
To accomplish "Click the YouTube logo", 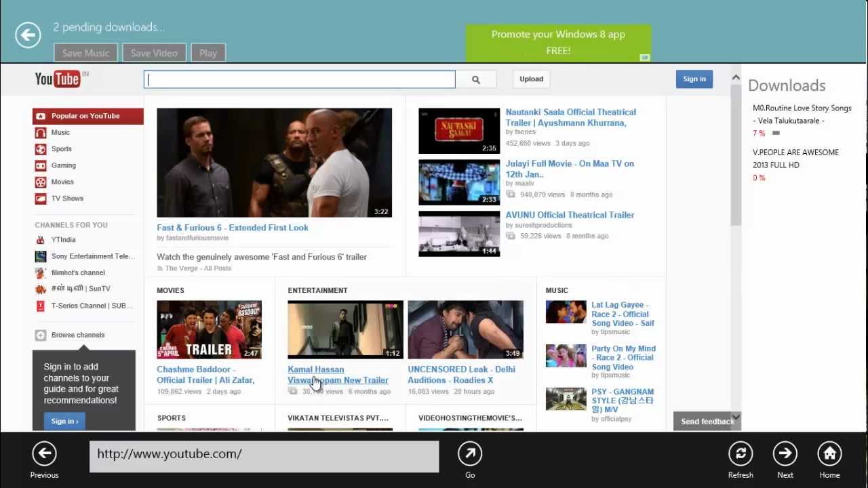I will tap(58, 79).
